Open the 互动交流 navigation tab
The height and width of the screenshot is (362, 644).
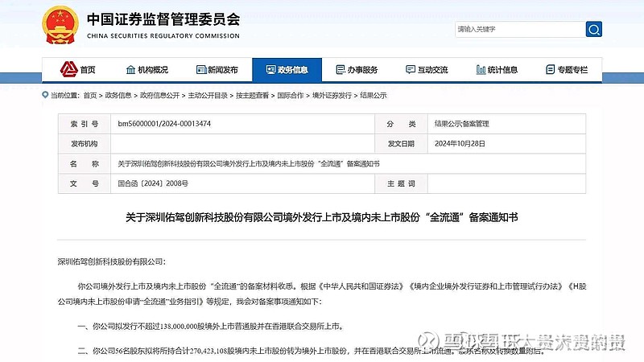point(427,70)
